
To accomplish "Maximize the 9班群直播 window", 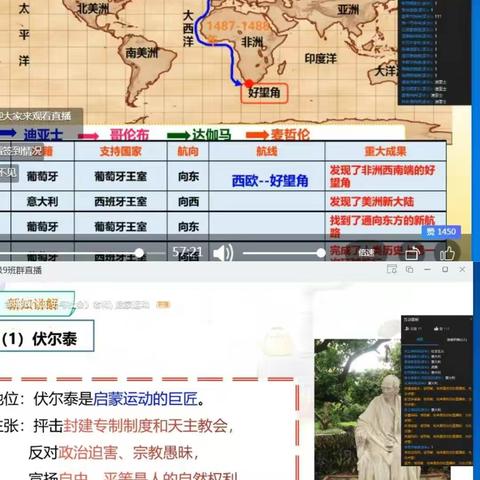I will point(445,269).
